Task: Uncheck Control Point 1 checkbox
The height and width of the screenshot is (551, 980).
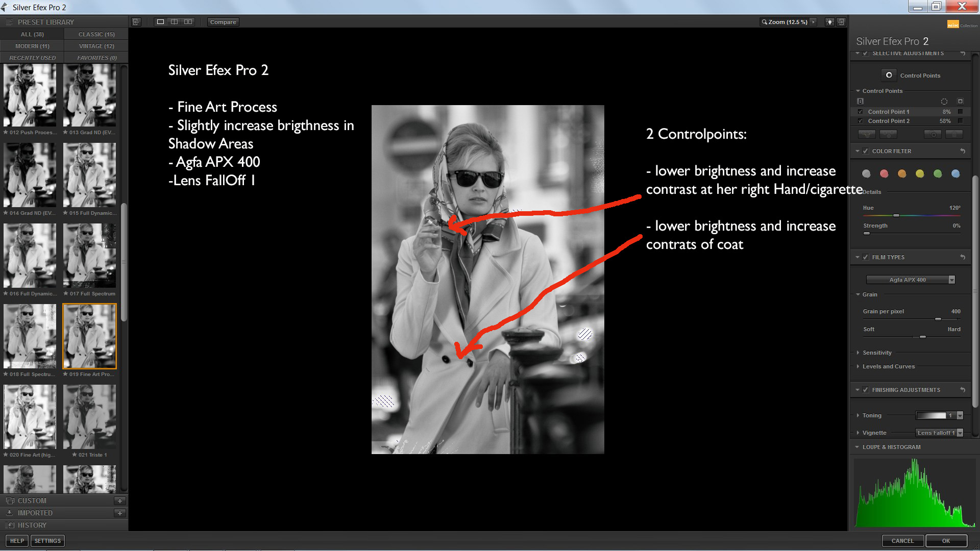Action: click(861, 112)
